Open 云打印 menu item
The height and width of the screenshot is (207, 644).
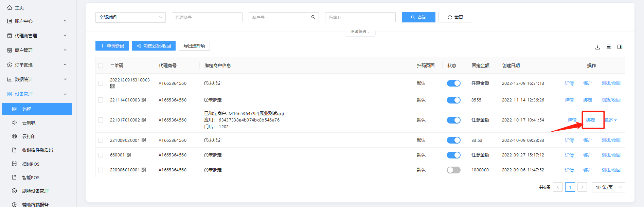tap(37, 136)
